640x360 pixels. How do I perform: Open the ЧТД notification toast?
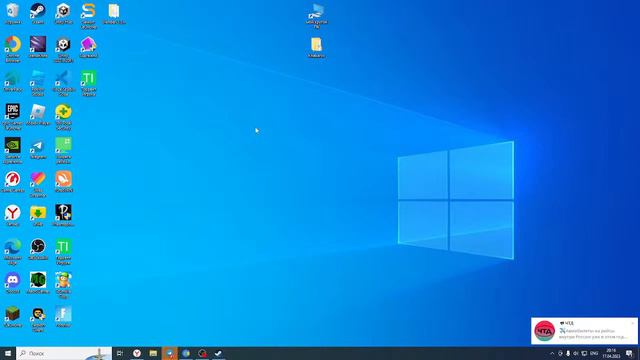(x=584, y=331)
